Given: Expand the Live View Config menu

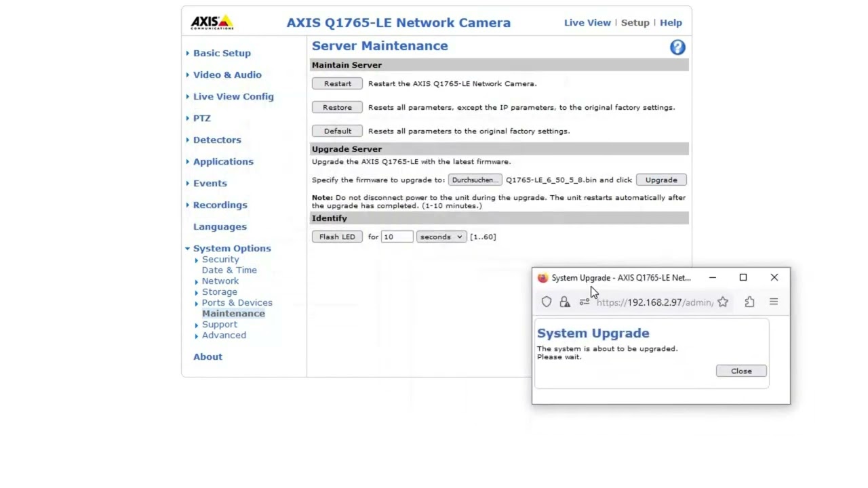Looking at the screenshot, I should [x=233, y=96].
